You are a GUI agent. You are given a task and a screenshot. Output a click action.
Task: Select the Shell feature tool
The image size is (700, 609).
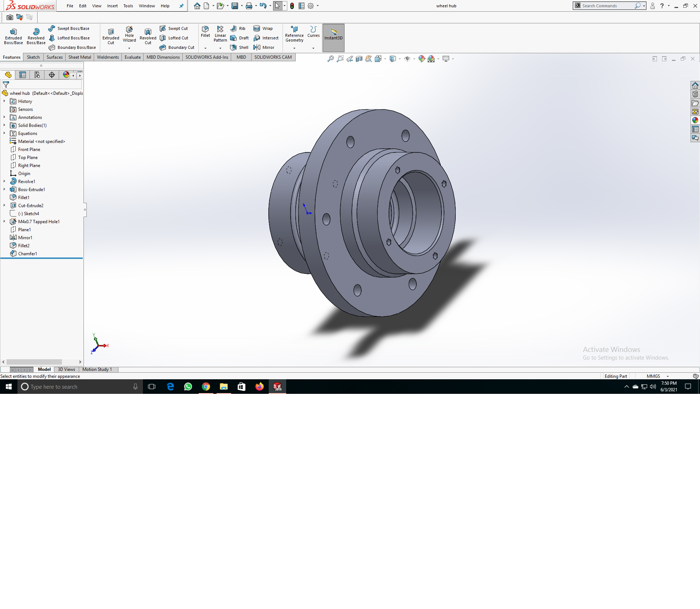[x=240, y=47]
